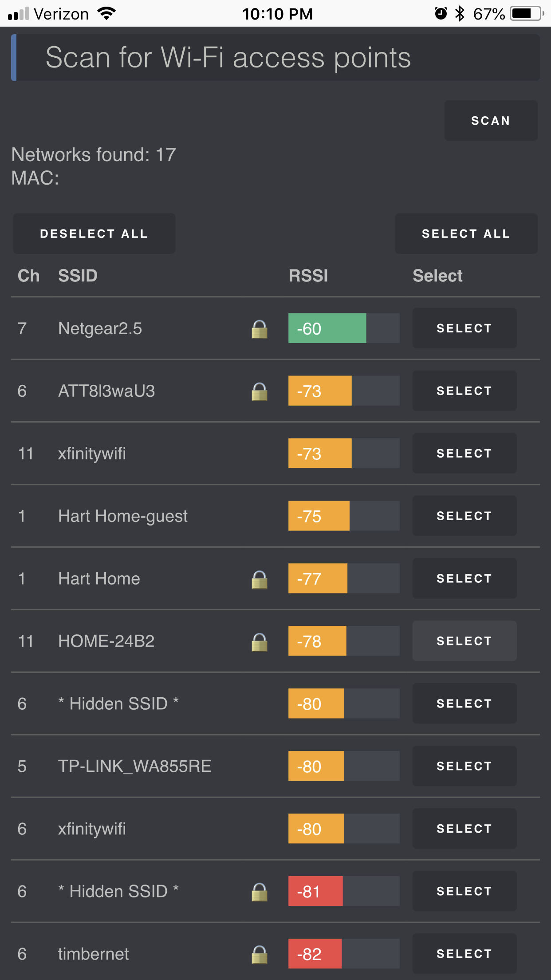The height and width of the screenshot is (980, 551).
Task: Tap the battery icon in the status bar
Action: click(x=527, y=14)
